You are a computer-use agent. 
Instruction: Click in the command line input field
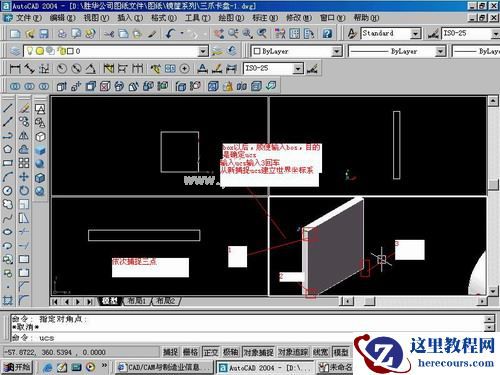click(x=247, y=338)
